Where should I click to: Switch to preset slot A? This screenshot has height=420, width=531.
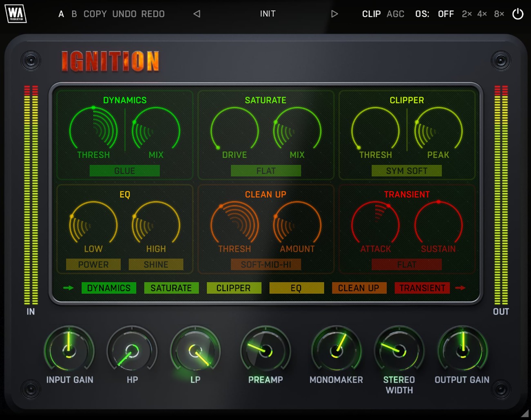pos(60,13)
